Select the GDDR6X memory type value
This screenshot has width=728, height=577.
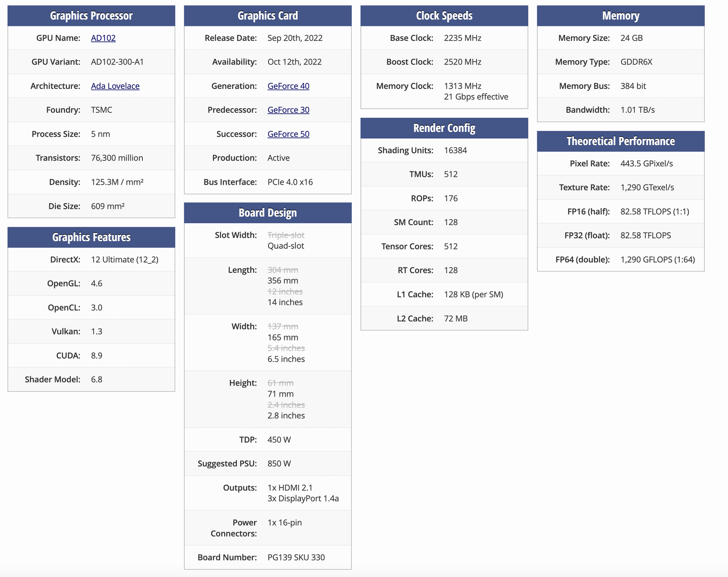(x=636, y=62)
